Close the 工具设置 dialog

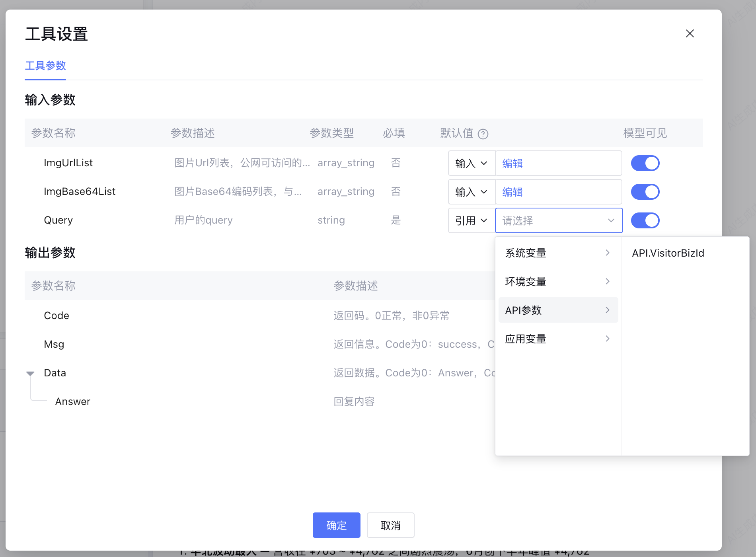690,33
